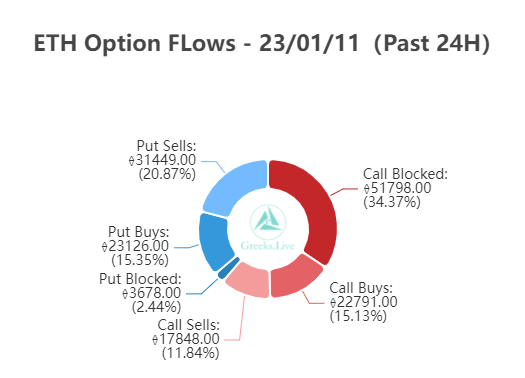Click the 2.44% Put Blocked percentage
Viewport: 525px width, 378px height.
click(x=157, y=307)
